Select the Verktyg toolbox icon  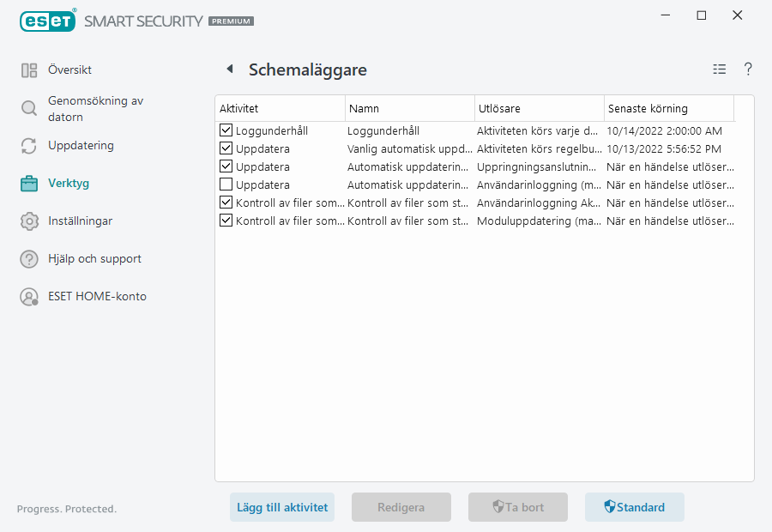click(30, 183)
